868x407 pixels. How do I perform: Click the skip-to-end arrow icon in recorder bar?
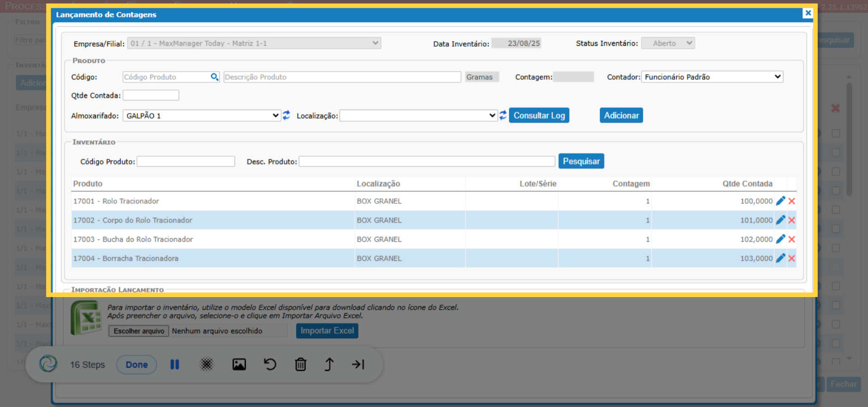pos(358,364)
